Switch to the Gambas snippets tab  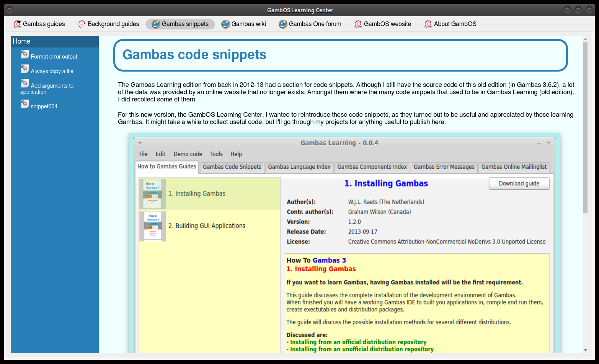(x=180, y=24)
